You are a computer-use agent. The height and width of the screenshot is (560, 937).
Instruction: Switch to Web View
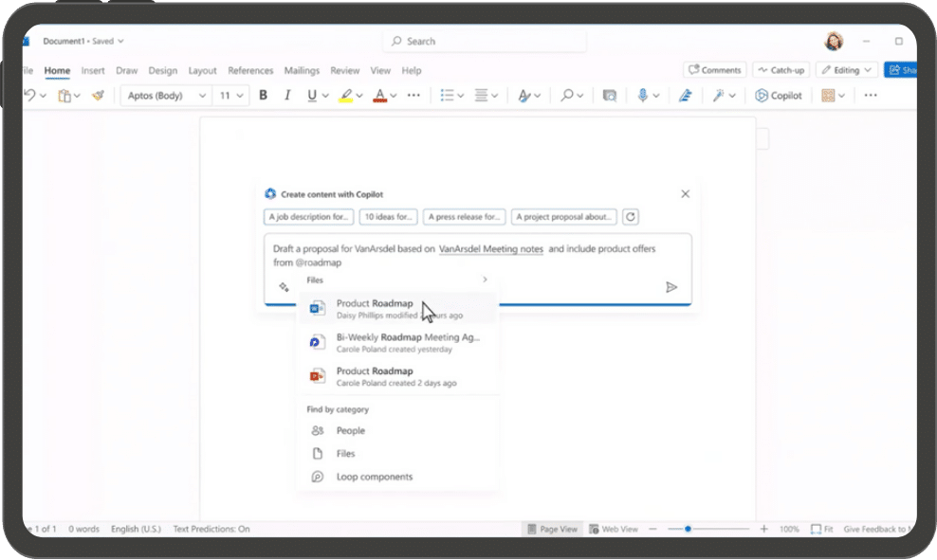614,529
